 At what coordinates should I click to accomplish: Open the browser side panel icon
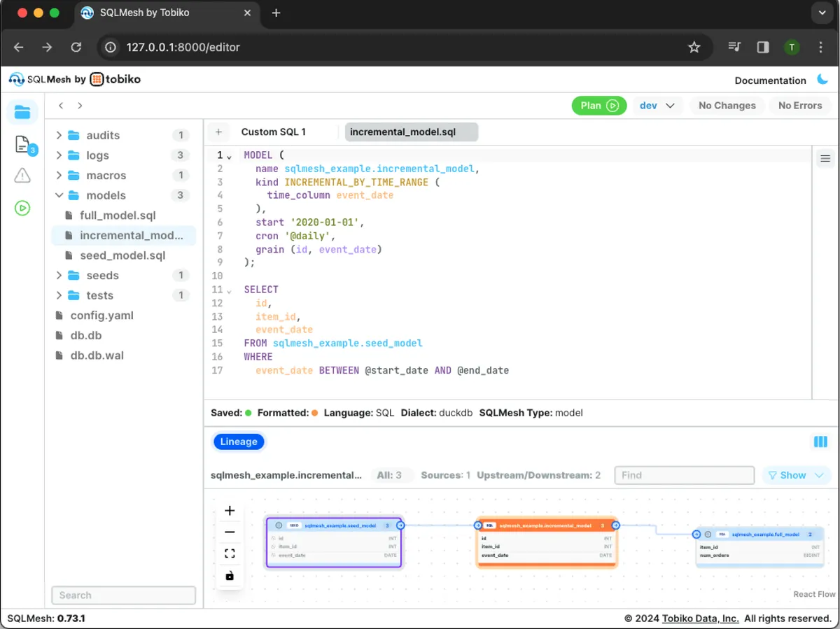point(763,48)
